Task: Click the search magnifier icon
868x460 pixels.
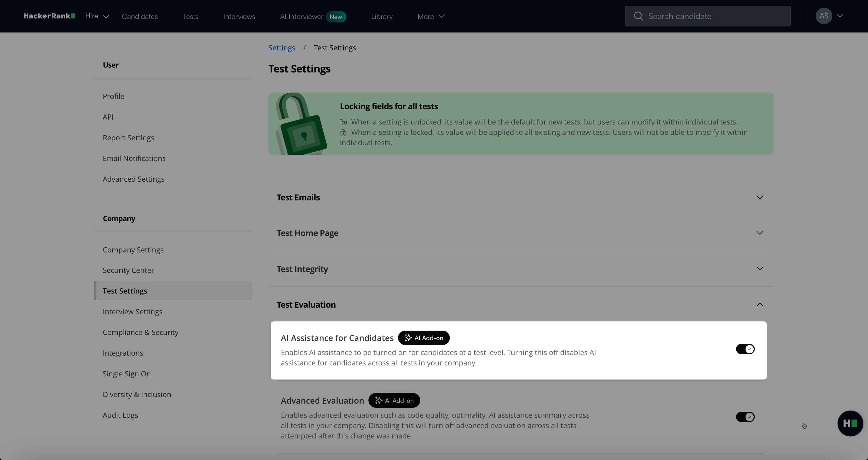Action: tap(638, 16)
